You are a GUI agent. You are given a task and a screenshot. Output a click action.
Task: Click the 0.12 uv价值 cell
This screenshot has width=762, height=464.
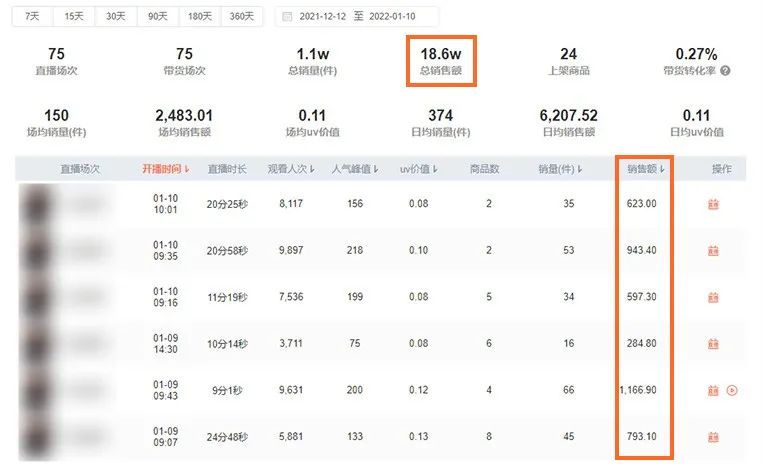click(418, 390)
